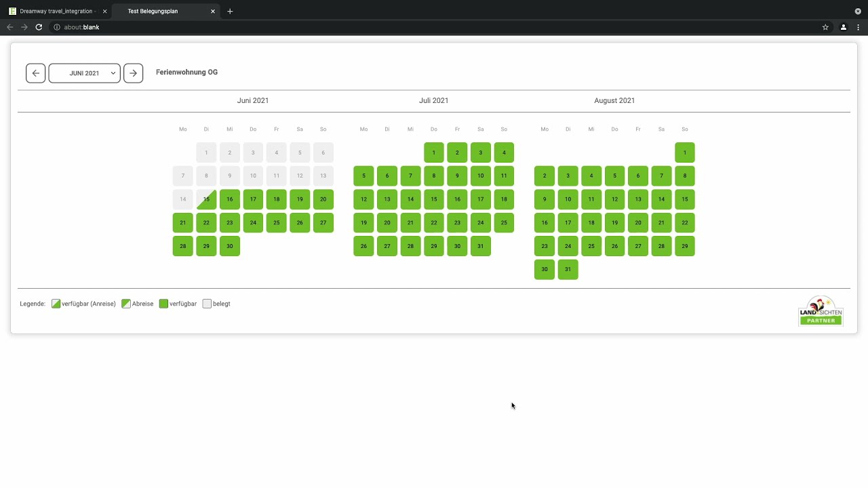
Task: Select June 24 in the calendar
Action: 253,222
